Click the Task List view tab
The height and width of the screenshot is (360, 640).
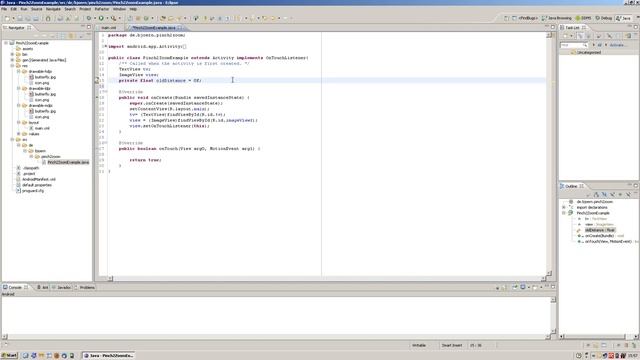(x=573, y=28)
